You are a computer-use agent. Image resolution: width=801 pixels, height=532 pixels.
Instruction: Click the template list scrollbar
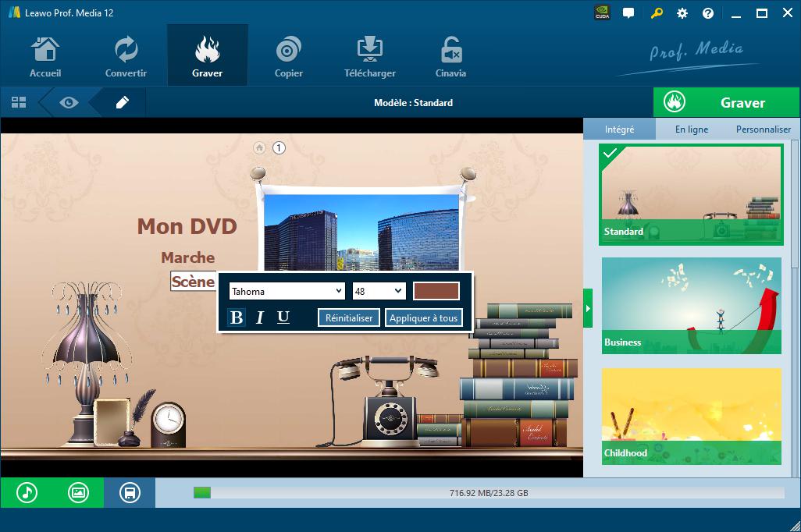pos(795,204)
